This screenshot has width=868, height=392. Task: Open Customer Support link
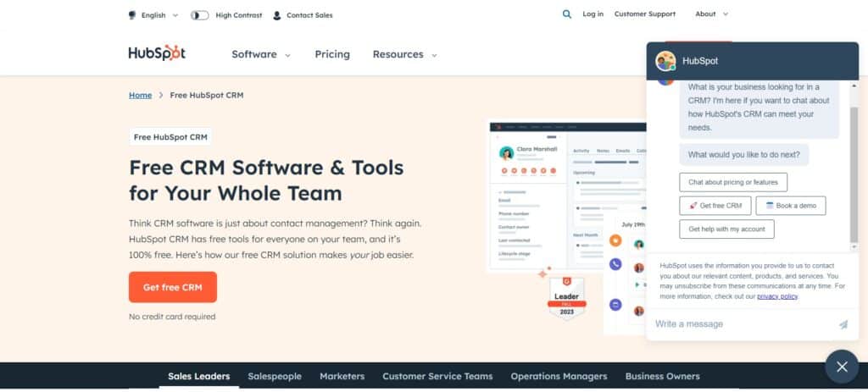tap(645, 14)
